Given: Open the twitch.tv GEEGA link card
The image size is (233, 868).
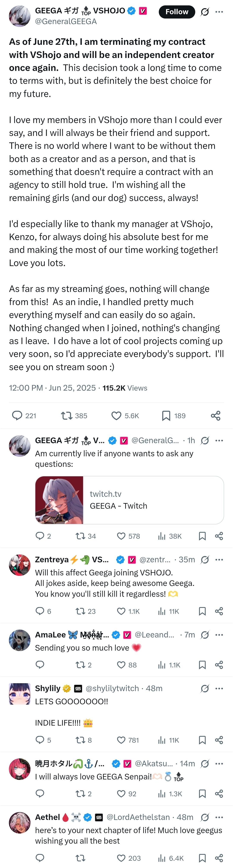Looking at the screenshot, I should [153, 500].
